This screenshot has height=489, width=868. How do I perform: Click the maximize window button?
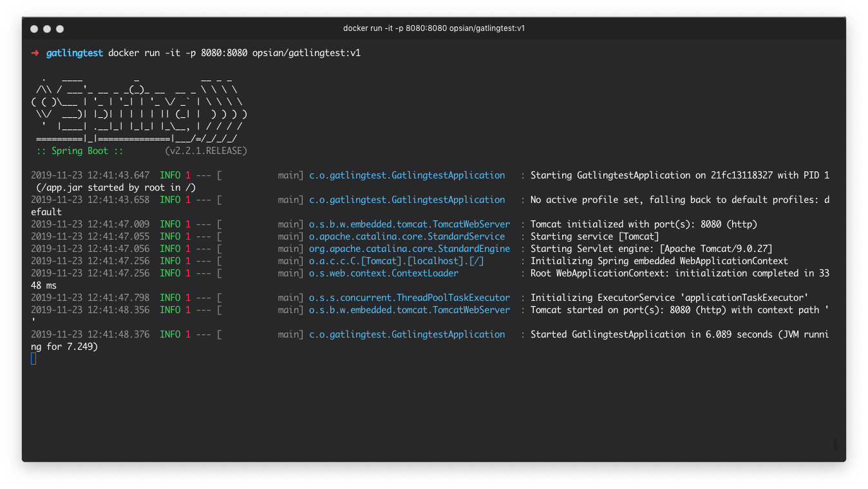[60, 29]
